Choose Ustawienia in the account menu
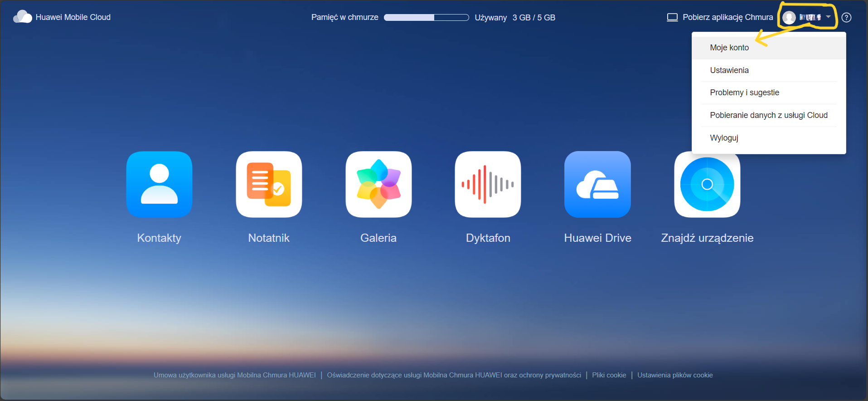The width and height of the screenshot is (868, 401). point(769,70)
